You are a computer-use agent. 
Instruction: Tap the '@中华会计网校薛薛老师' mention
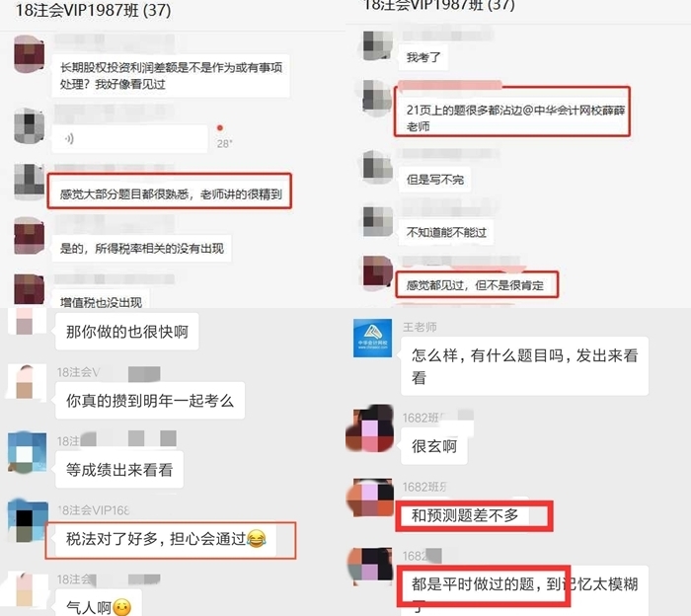click(515, 117)
